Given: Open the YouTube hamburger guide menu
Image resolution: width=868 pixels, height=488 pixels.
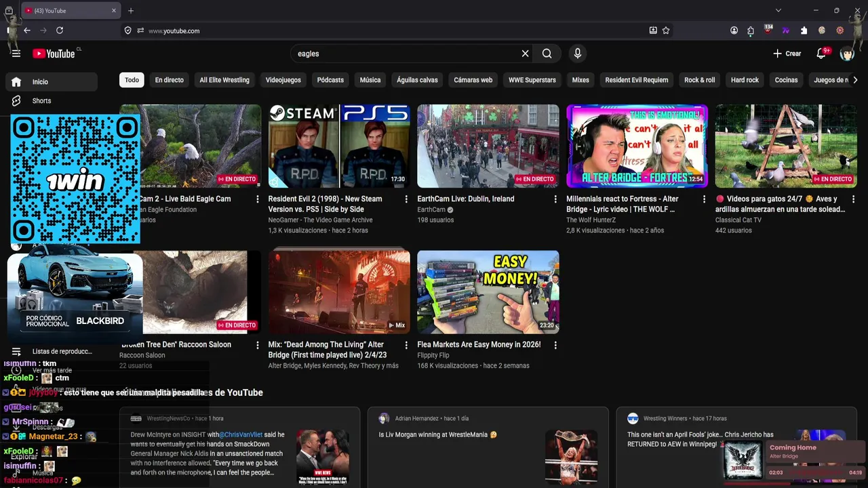Looking at the screenshot, I should [16, 54].
